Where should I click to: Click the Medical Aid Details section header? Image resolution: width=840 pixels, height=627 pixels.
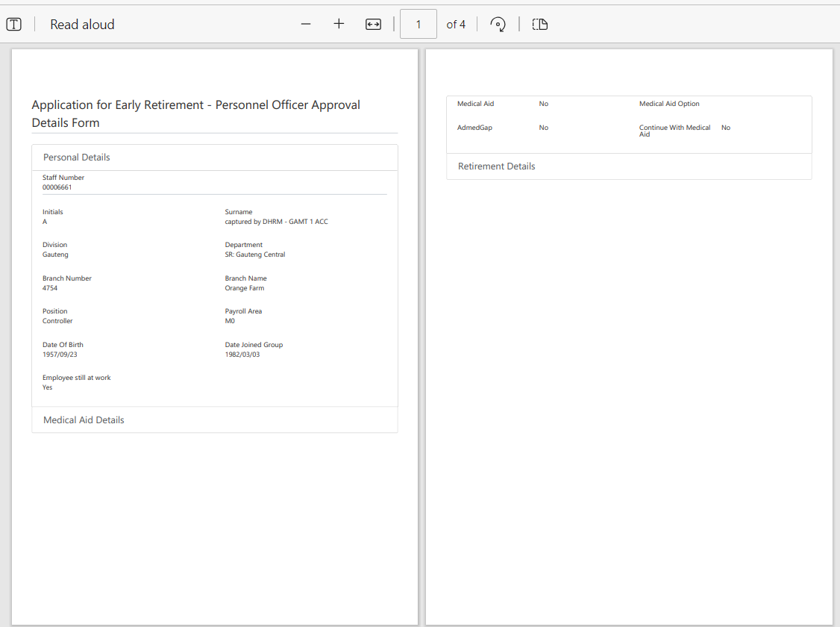[84, 420]
